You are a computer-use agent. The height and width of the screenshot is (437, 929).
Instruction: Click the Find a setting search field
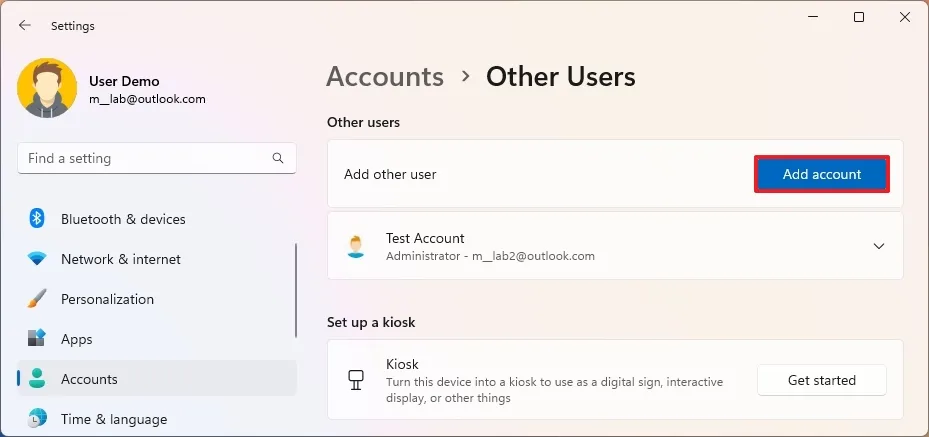[x=145, y=159]
